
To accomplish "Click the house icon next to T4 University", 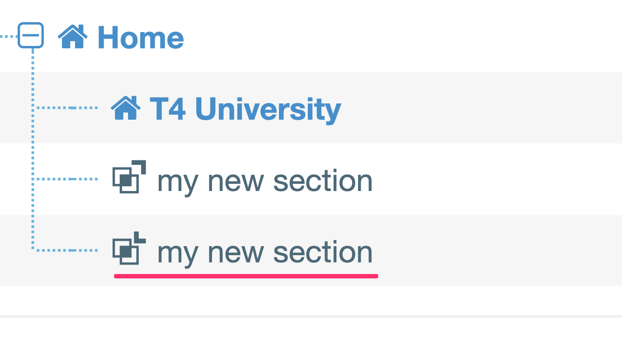I will click(126, 108).
